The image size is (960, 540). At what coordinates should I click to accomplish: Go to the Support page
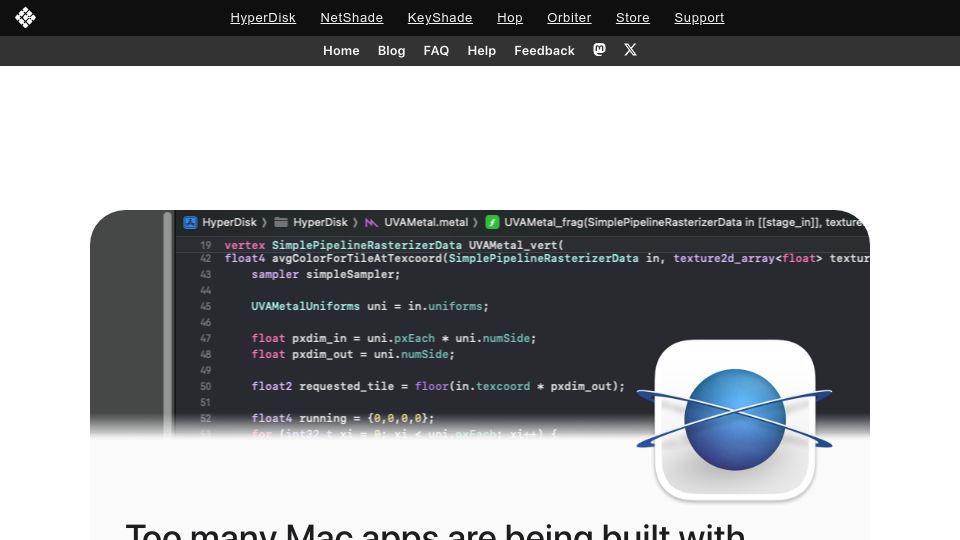coord(699,18)
